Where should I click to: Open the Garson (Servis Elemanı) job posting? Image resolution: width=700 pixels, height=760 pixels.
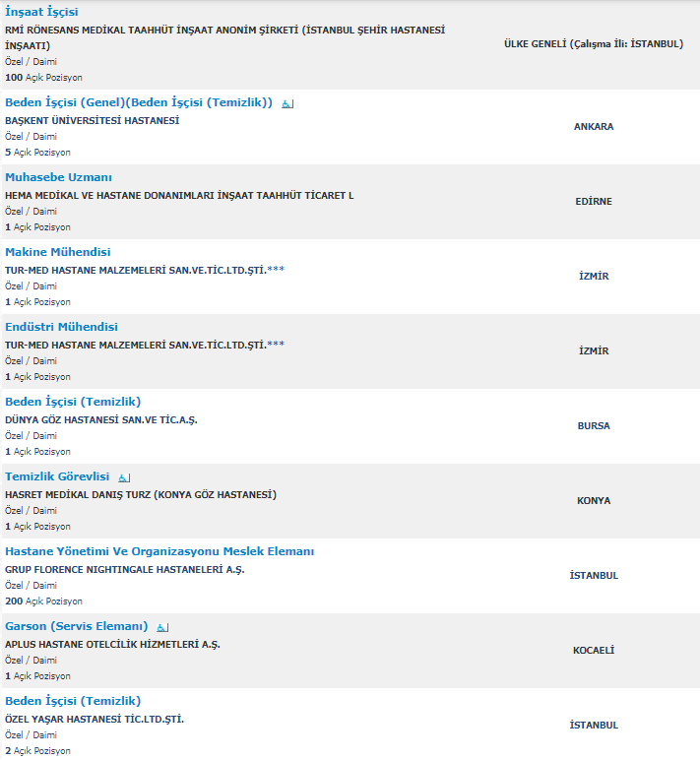(76, 626)
